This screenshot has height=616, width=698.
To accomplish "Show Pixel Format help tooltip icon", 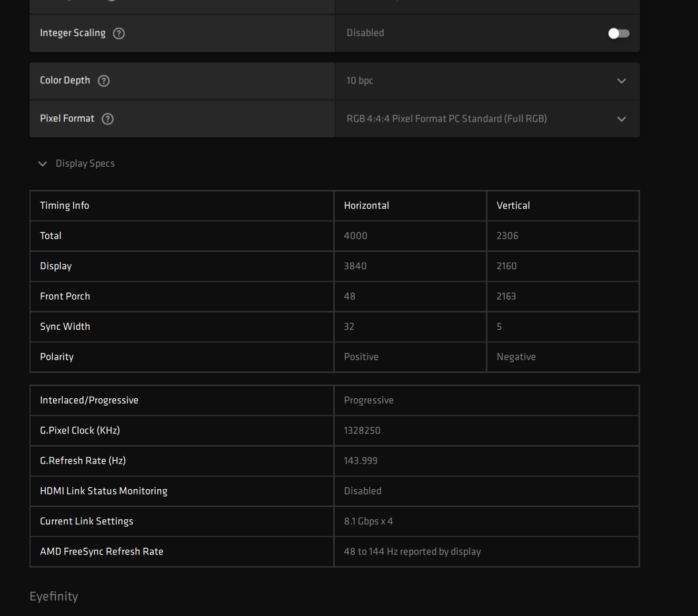I will tap(108, 119).
